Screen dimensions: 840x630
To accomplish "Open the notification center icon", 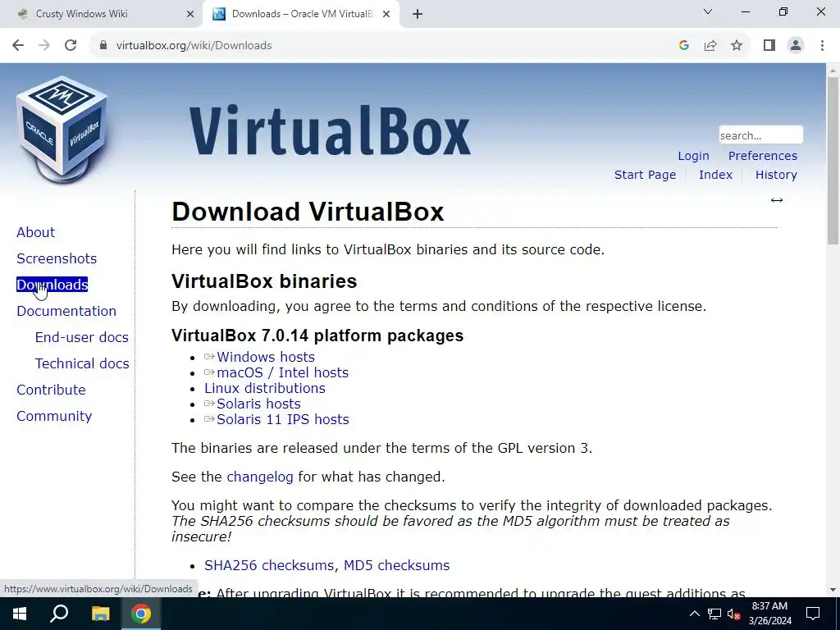I will (813, 614).
